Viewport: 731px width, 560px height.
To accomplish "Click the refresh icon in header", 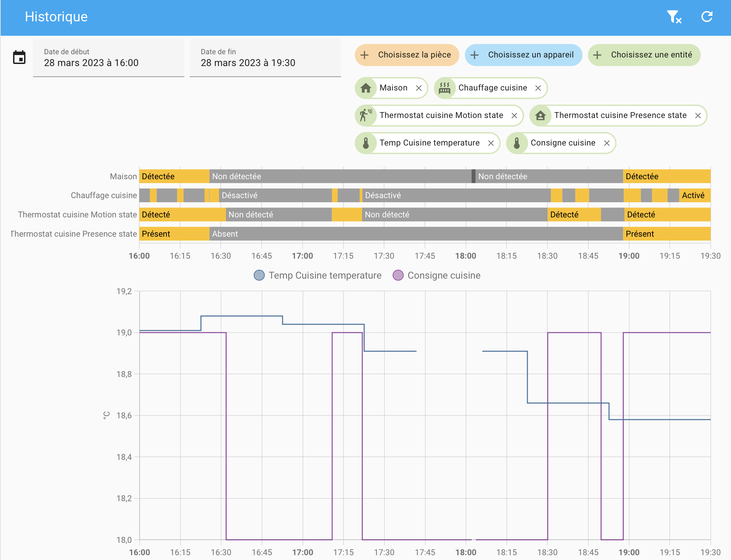I will [x=707, y=17].
